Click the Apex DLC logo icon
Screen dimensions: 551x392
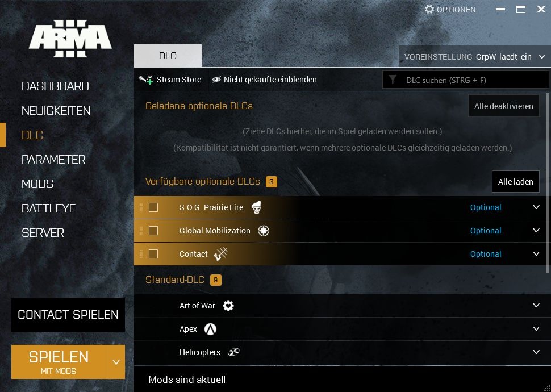[210, 329]
